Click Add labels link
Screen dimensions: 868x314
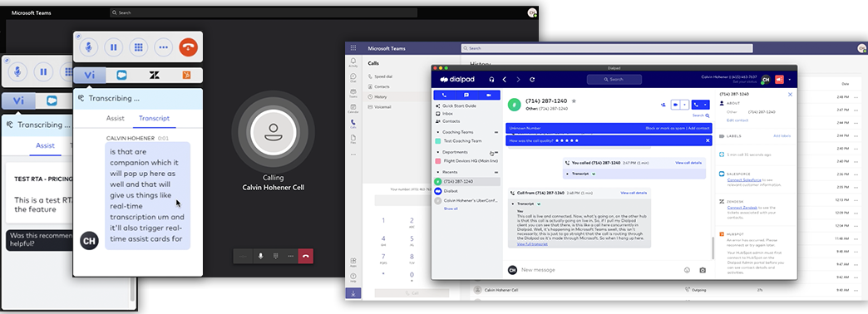[x=782, y=135]
